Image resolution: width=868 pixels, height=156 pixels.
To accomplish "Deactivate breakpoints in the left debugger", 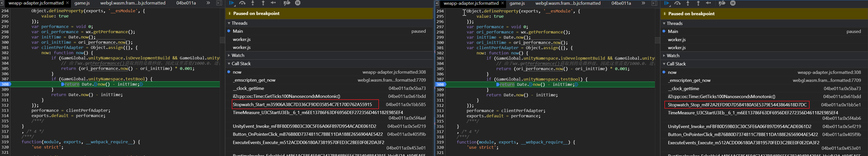I will coord(287,3).
